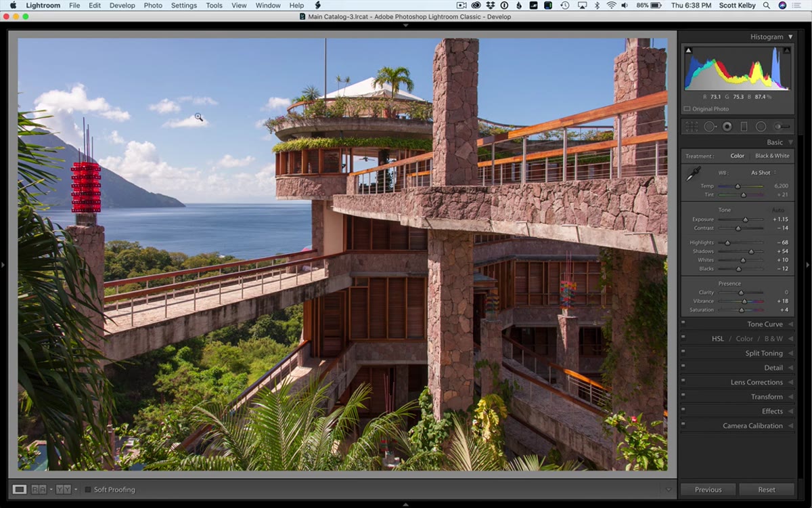
Task: Toggle HSL panel on/off switch
Action: tap(683, 337)
